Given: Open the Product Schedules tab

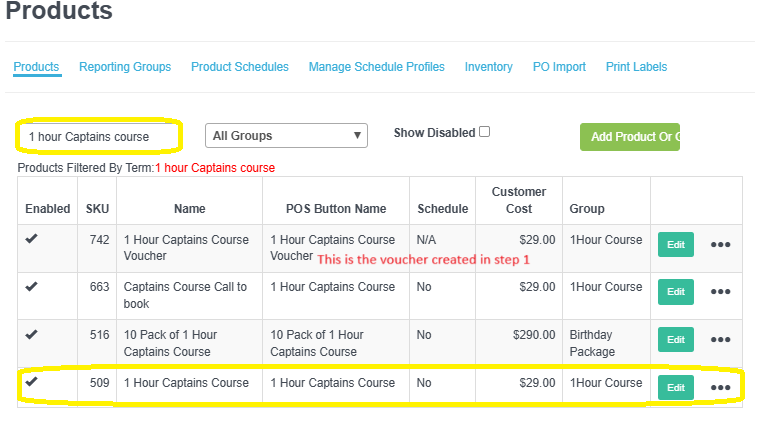Looking at the screenshot, I should click(x=240, y=67).
